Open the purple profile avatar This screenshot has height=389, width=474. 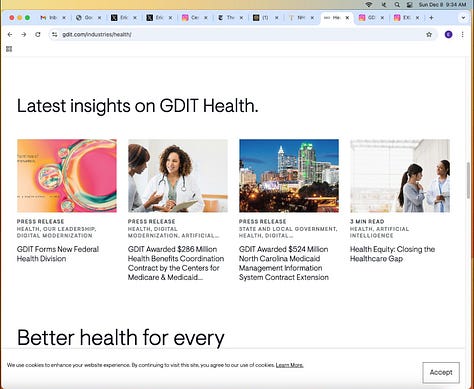point(448,34)
